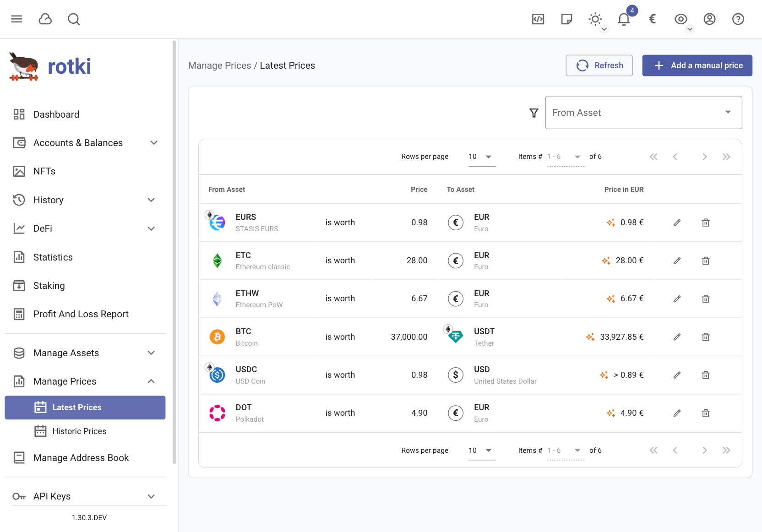Viewport: 762px width, 532px height.
Task: Delete the DOT price row
Action: tap(706, 413)
